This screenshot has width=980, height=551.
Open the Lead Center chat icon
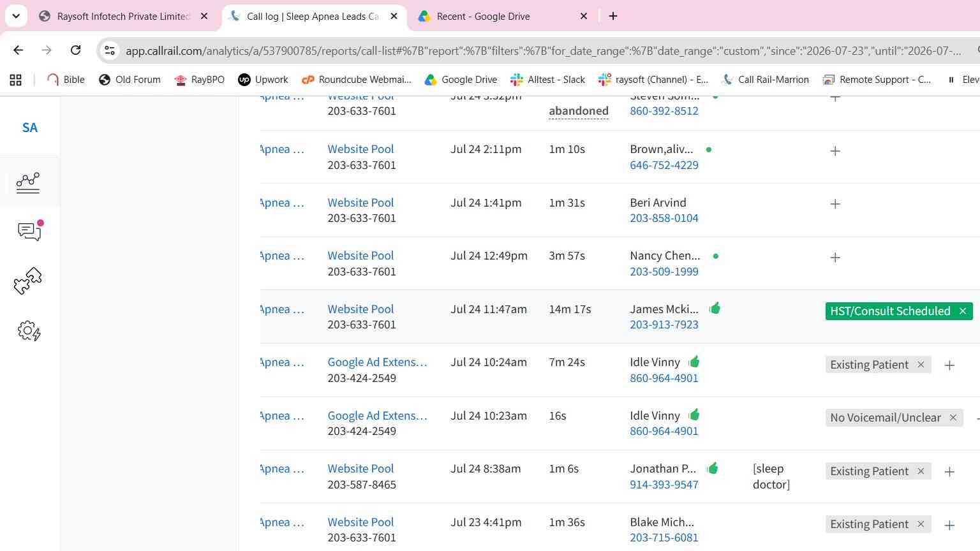(x=30, y=231)
